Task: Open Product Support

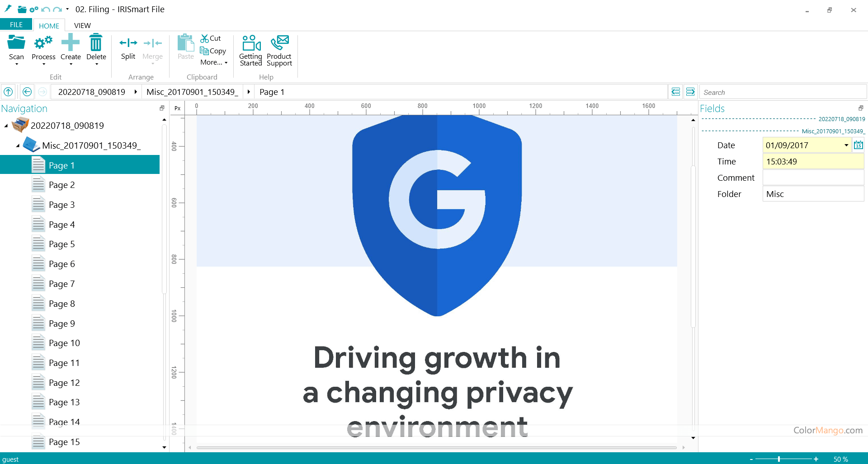Action: pyautogui.click(x=279, y=43)
